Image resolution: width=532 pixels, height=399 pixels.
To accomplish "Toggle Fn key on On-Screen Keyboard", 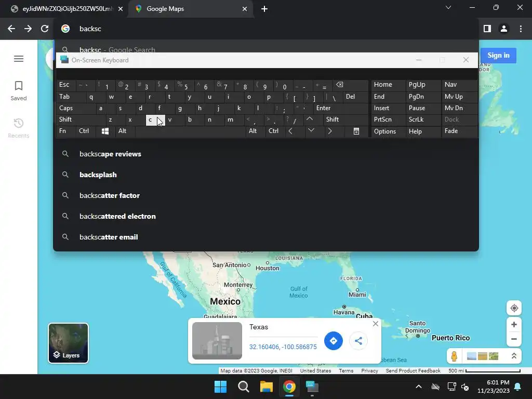I will pyautogui.click(x=66, y=131).
